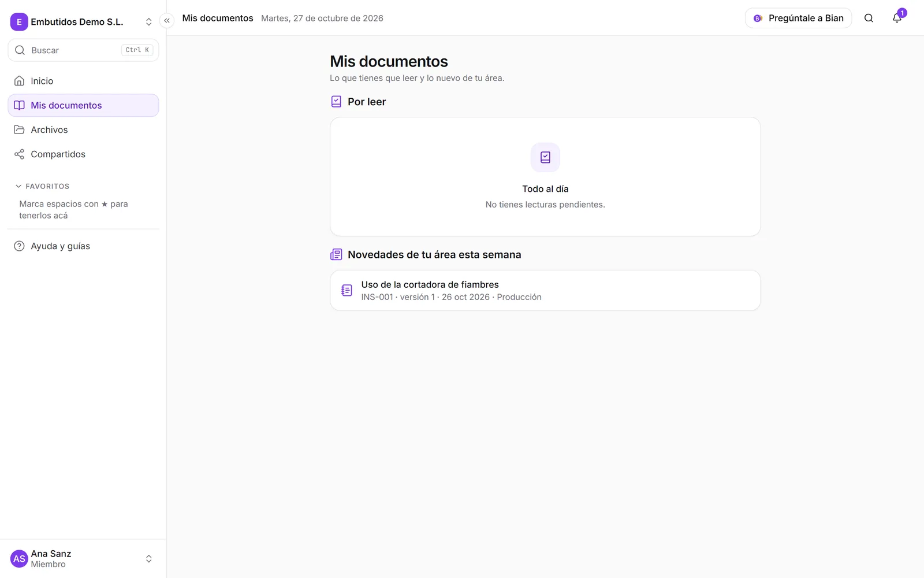
Task: Click the folder icon beside Archivos
Action: (x=19, y=129)
